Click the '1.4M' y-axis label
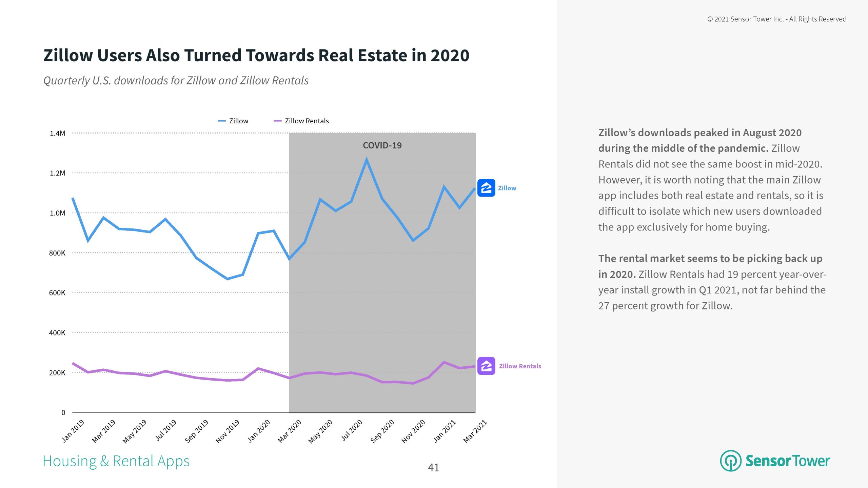The width and height of the screenshot is (868, 488). point(57,133)
